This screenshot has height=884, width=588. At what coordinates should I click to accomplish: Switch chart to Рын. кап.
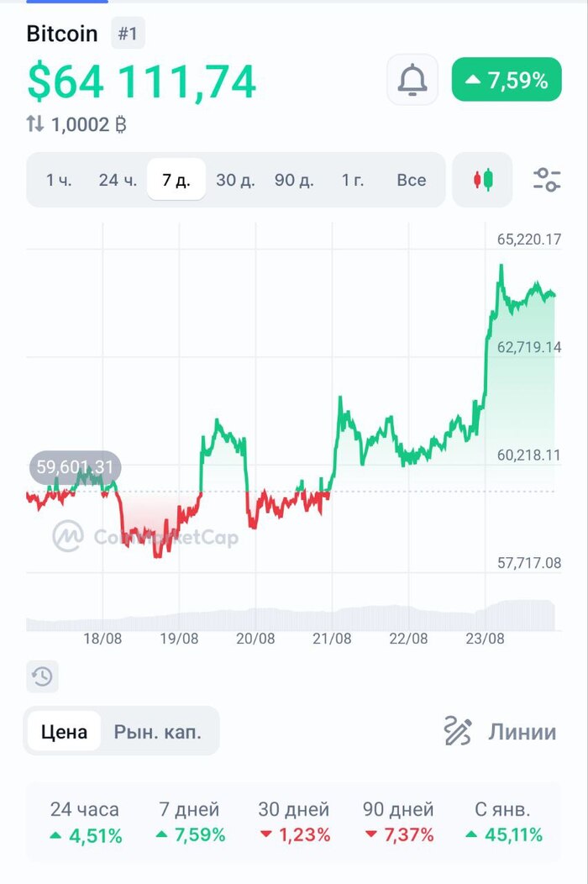pos(158,732)
